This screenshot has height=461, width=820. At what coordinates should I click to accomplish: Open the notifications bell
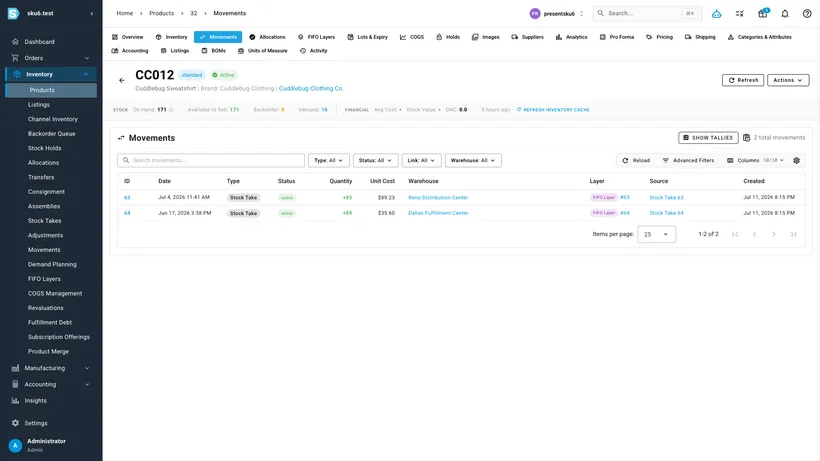pos(784,14)
